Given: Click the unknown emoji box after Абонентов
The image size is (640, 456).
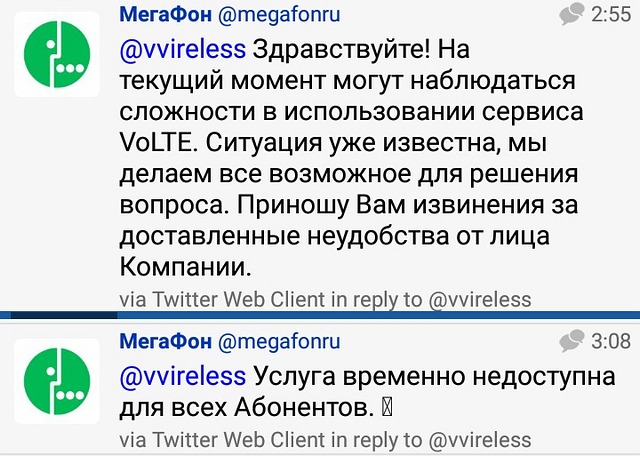Looking at the screenshot, I should (x=387, y=407).
